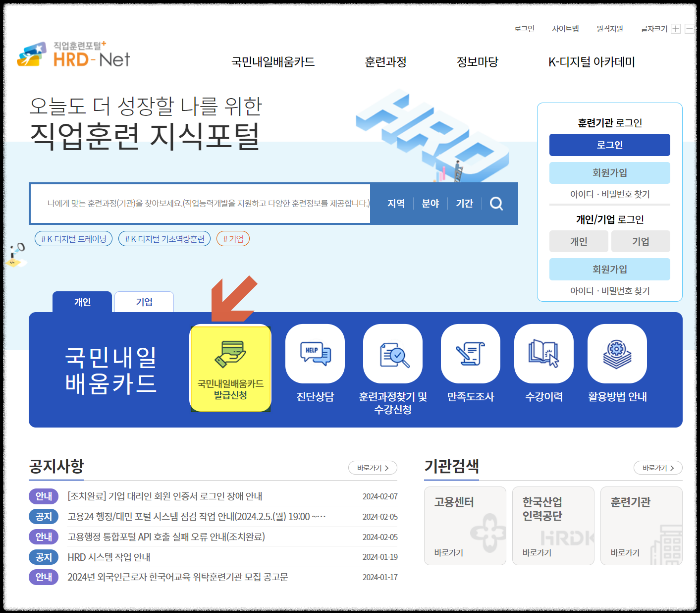The height and width of the screenshot is (613, 700).
Task: Click 회원가입 under 훈련기관 로그인
Action: pyautogui.click(x=609, y=173)
